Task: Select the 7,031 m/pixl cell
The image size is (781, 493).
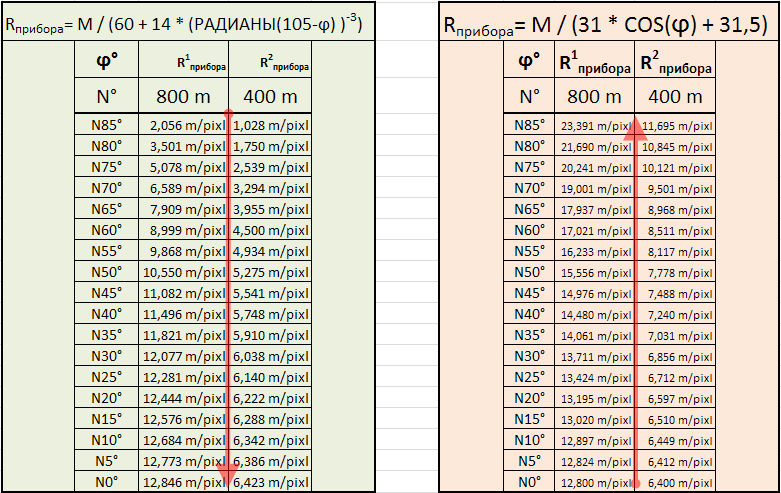Action: [676, 335]
